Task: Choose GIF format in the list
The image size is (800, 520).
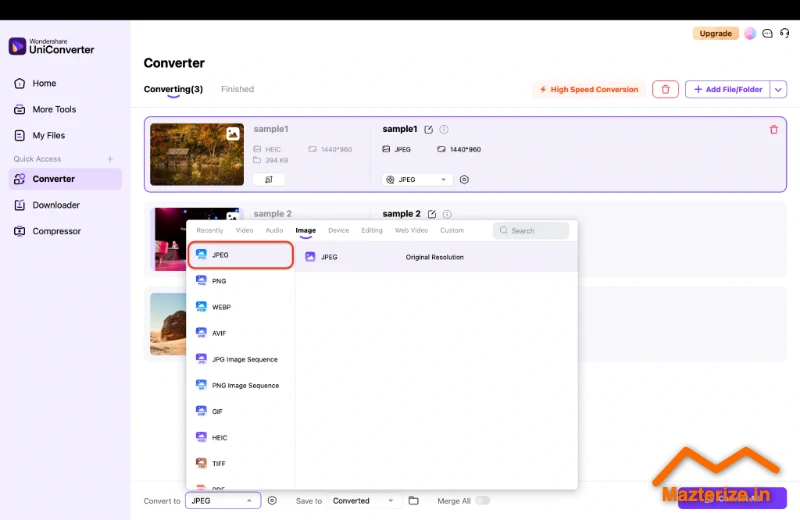Action: [241, 411]
